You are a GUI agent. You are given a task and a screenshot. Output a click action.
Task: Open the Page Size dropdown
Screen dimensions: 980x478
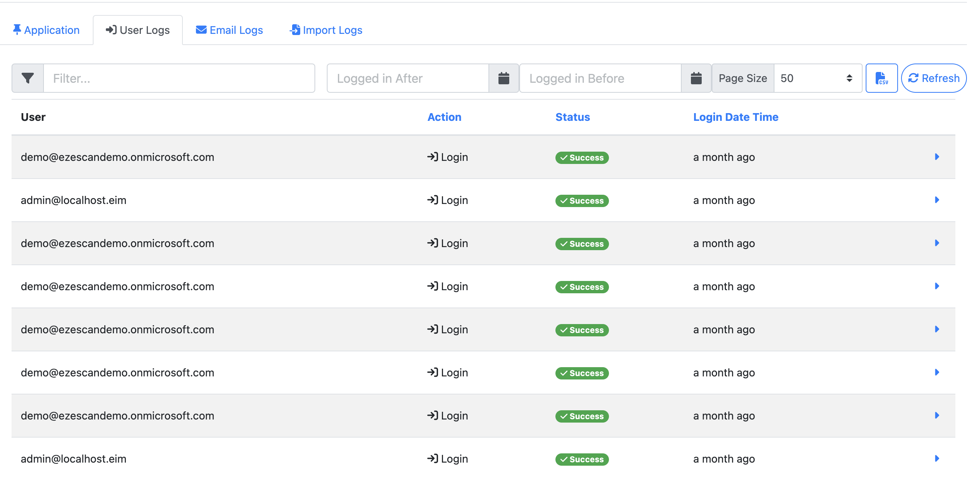click(x=818, y=78)
